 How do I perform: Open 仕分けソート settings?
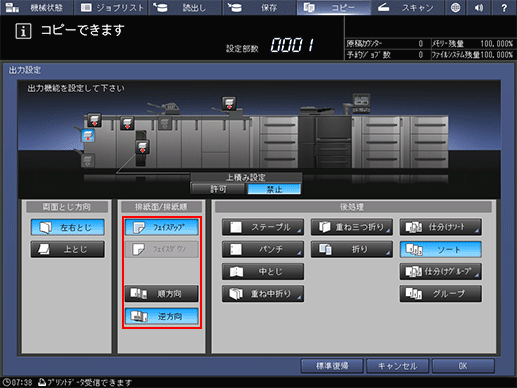point(441,227)
